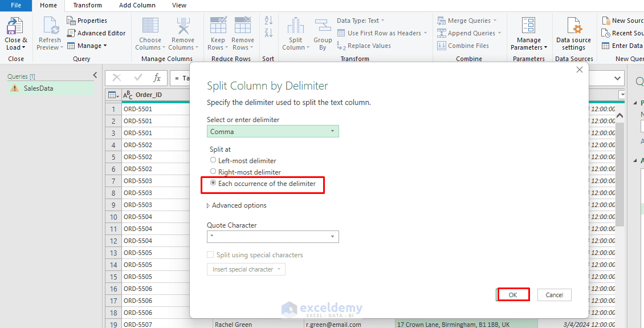Click OK in the dialog

coord(512,295)
